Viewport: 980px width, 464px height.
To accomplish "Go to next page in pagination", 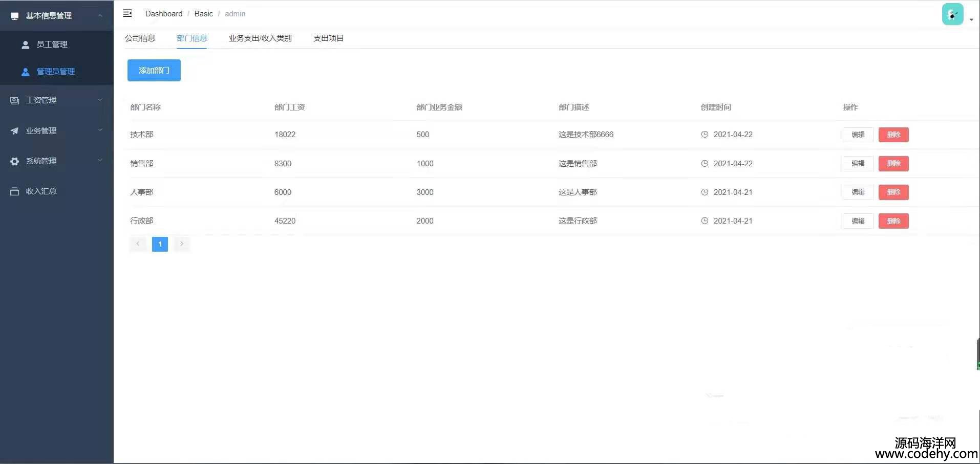I will 182,244.
